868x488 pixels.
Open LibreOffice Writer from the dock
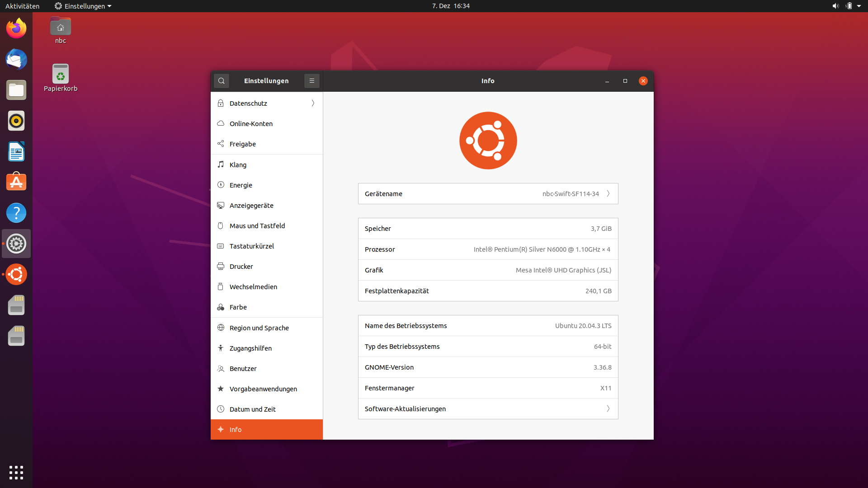(16, 151)
